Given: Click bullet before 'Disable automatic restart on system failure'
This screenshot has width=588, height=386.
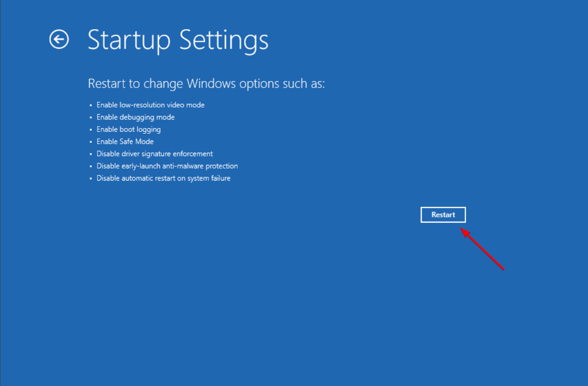Looking at the screenshot, I should click(x=90, y=178).
